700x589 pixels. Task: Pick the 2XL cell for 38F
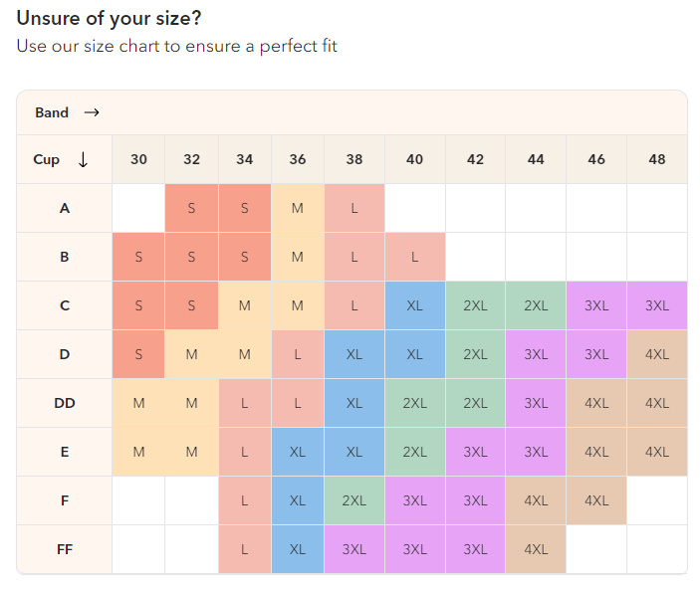(354, 500)
